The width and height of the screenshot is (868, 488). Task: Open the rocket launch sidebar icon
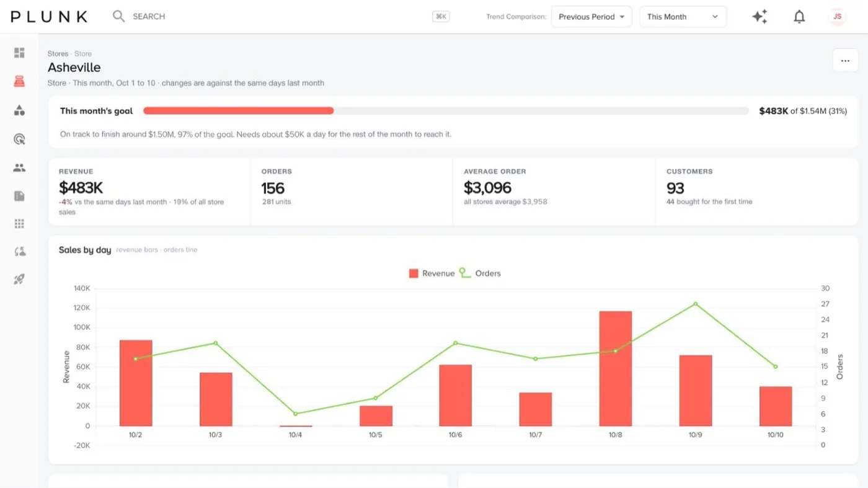19,280
